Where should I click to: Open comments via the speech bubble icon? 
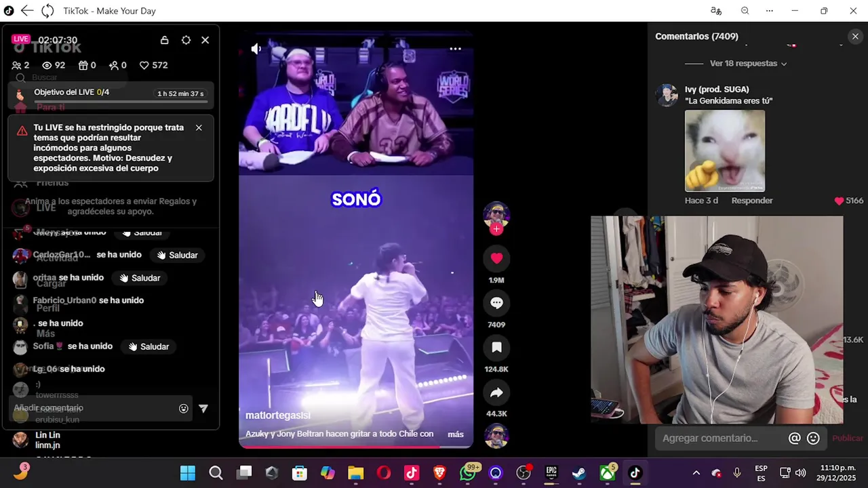coord(496,303)
